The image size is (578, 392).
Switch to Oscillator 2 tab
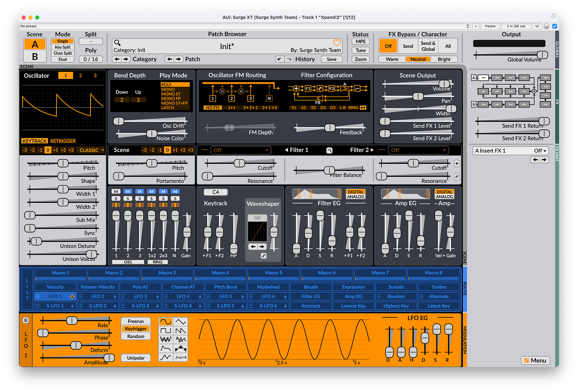(x=80, y=75)
